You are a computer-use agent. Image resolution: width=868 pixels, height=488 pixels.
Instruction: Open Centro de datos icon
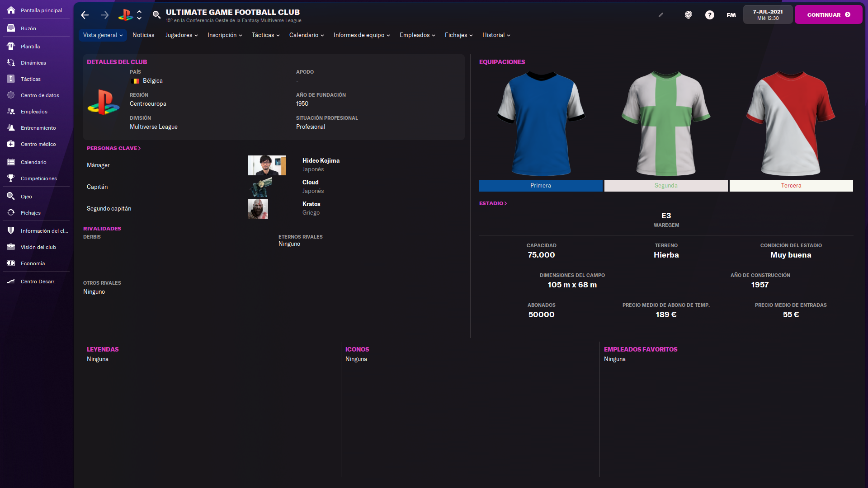click(x=11, y=95)
